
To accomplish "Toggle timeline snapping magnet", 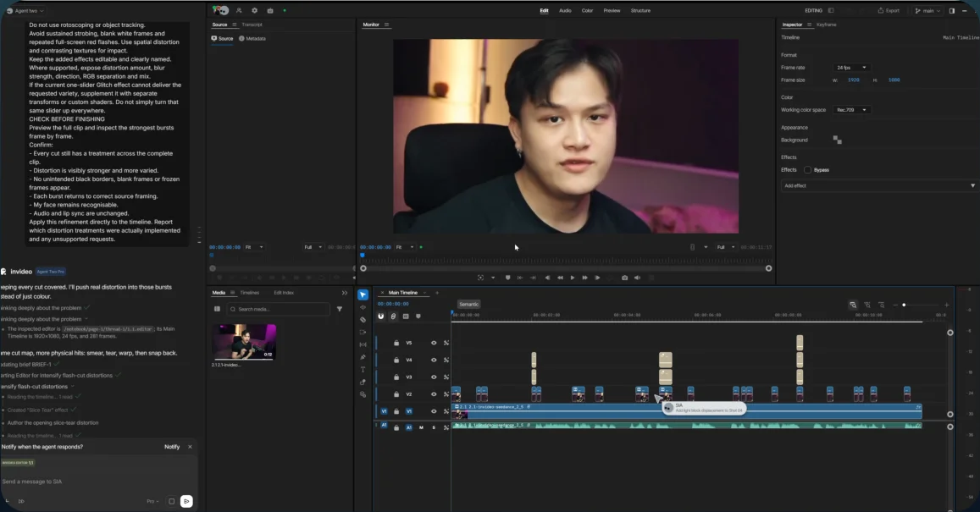I will pyautogui.click(x=380, y=317).
